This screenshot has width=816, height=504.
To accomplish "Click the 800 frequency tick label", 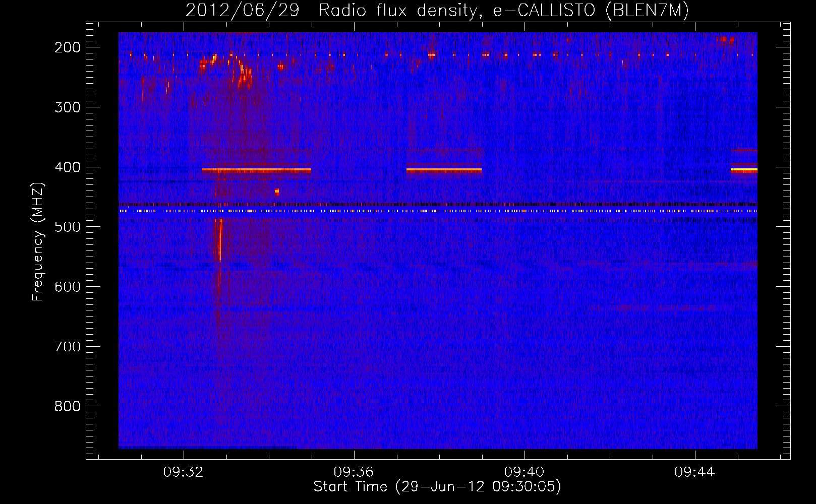I will tap(68, 406).
